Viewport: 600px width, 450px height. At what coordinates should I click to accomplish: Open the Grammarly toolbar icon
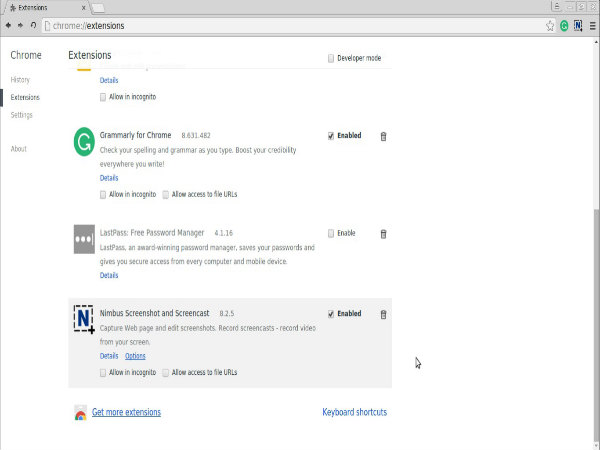[564, 26]
